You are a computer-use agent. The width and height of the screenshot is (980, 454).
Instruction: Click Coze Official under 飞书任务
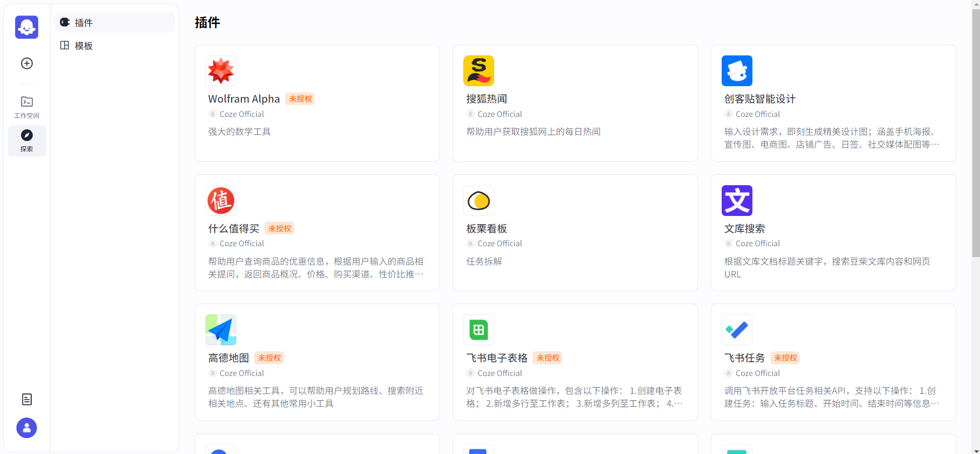pos(758,373)
